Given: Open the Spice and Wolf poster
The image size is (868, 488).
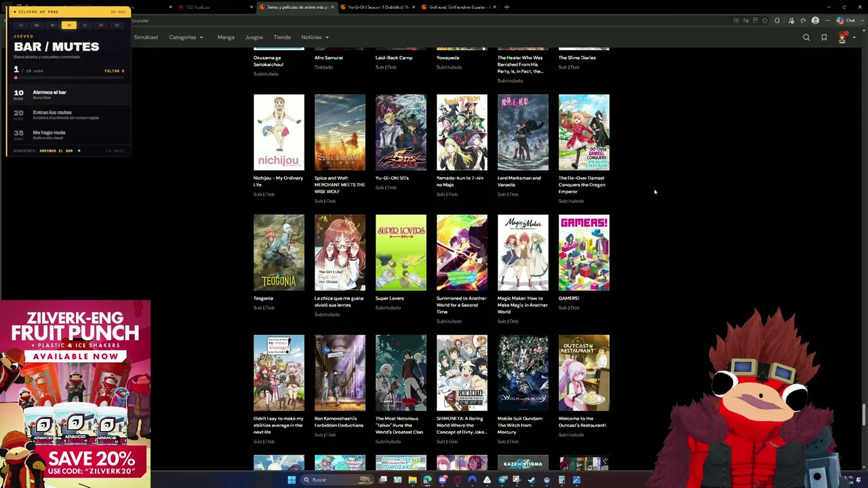Looking at the screenshot, I should (x=340, y=132).
